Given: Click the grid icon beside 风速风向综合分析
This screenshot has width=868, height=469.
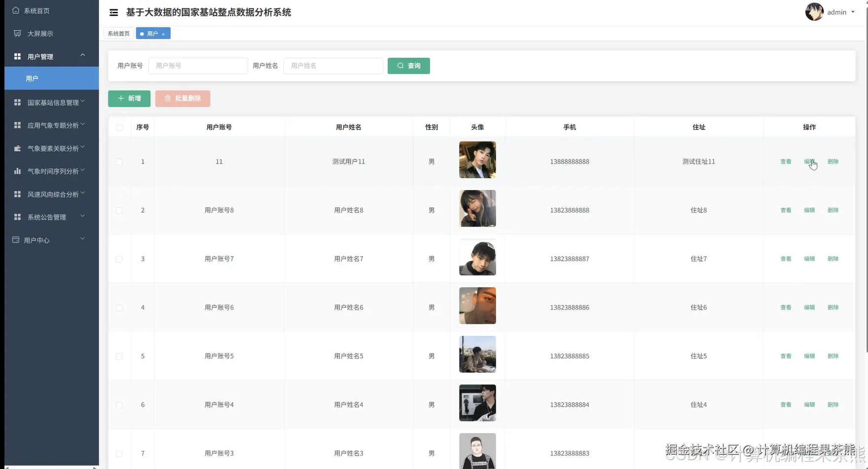Looking at the screenshot, I should 17,194.
